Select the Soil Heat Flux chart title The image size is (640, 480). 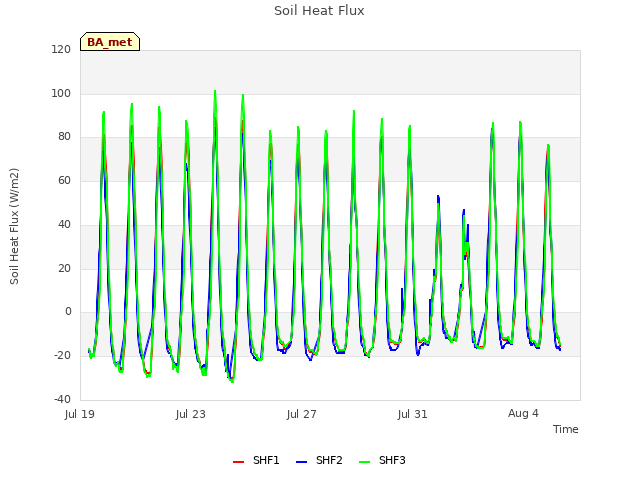pyautogui.click(x=319, y=11)
